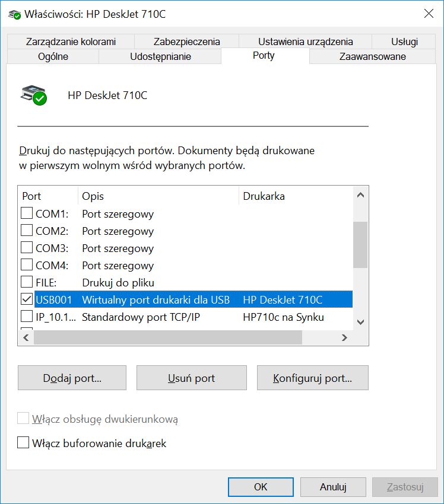Click 'Włącz obsługę dwukierunkową' checkbox
Image resolution: width=444 pixels, height=504 pixels.
(x=23, y=419)
